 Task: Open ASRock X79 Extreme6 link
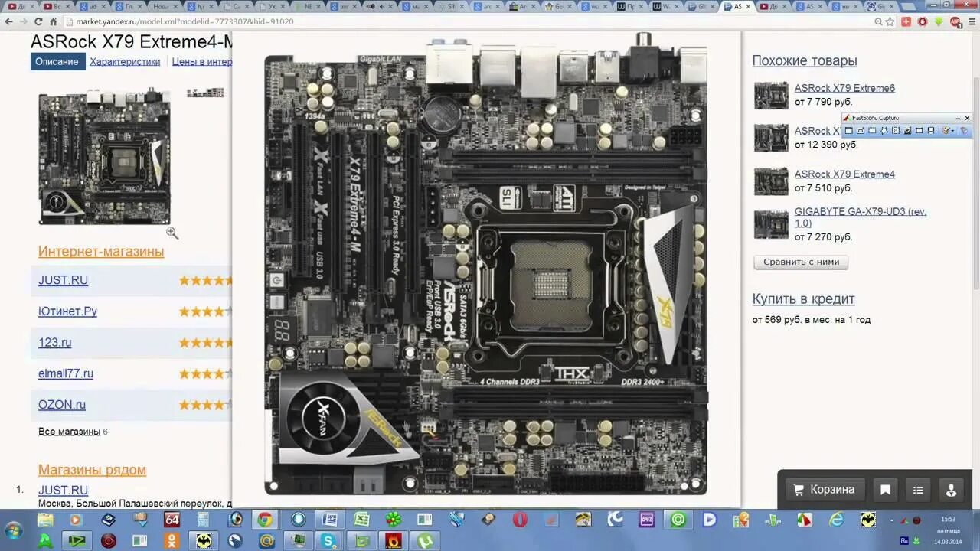844,88
